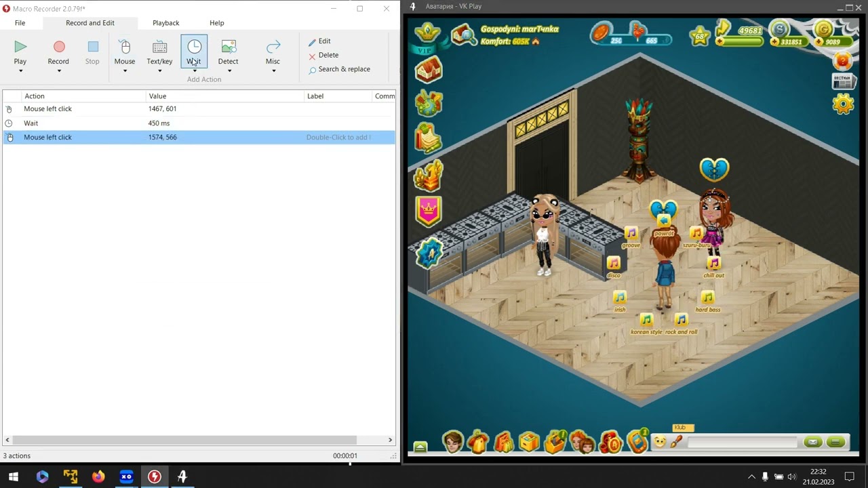Open game settings gear icon
Image resolution: width=868 pixels, height=488 pixels.
(x=843, y=104)
